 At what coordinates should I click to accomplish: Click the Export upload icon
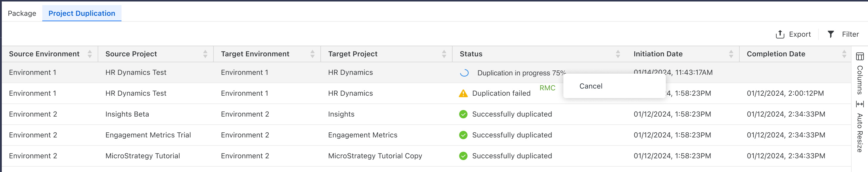coord(780,34)
